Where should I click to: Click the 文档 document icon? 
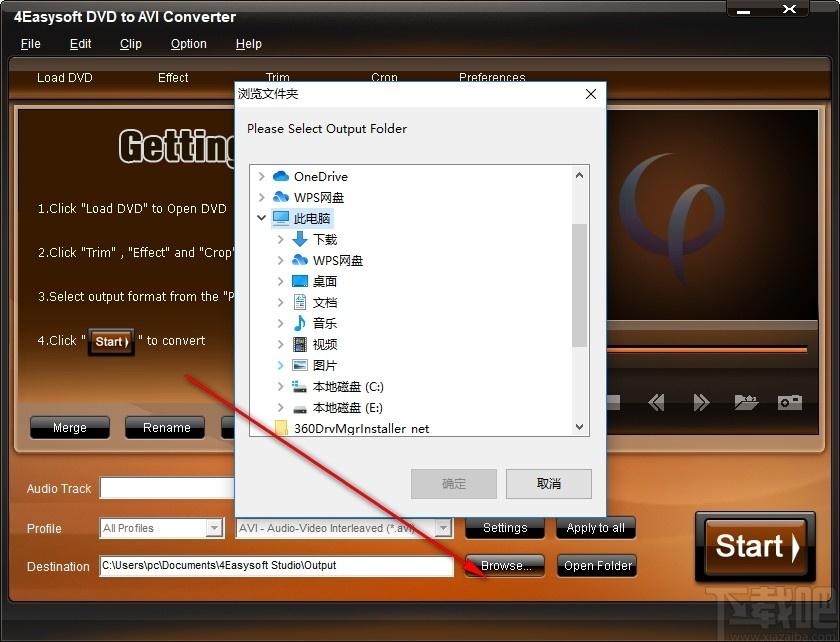pyautogui.click(x=300, y=302)
